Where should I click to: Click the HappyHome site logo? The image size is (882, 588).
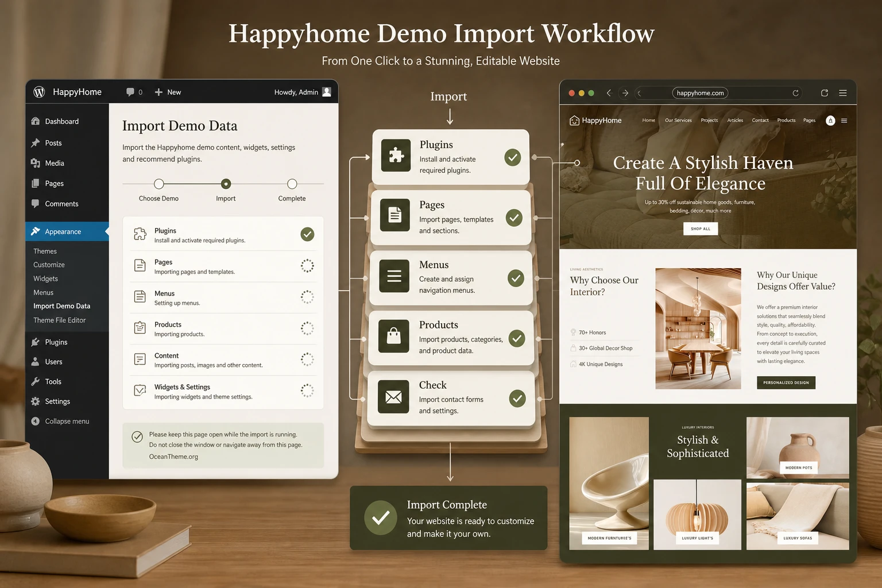click(x=595, y=120)
